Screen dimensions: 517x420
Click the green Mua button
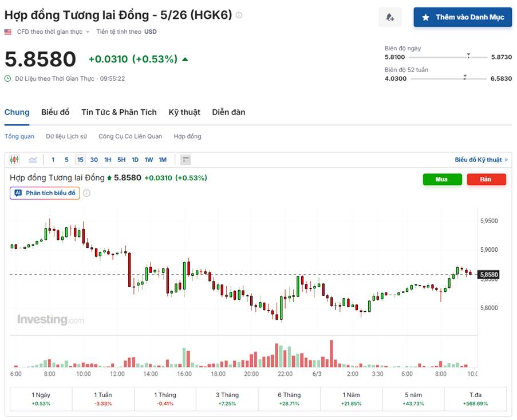point(441,179)
